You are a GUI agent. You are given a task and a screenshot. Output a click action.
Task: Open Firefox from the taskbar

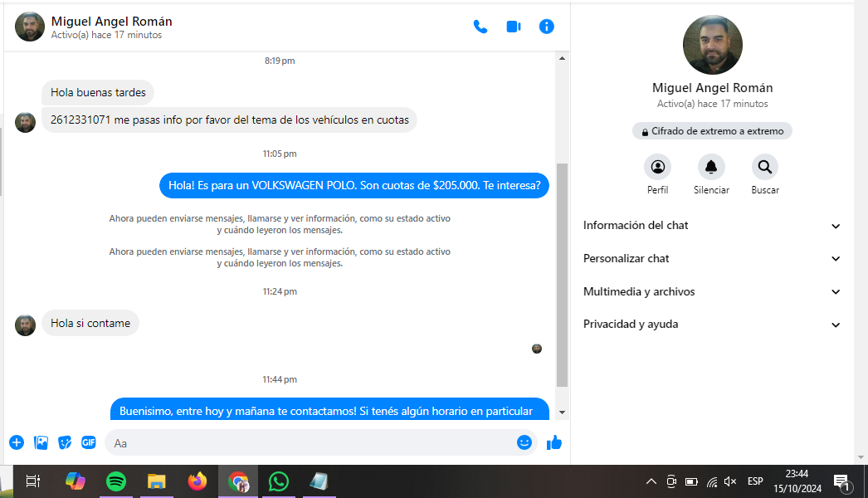(x=197, y=481)
